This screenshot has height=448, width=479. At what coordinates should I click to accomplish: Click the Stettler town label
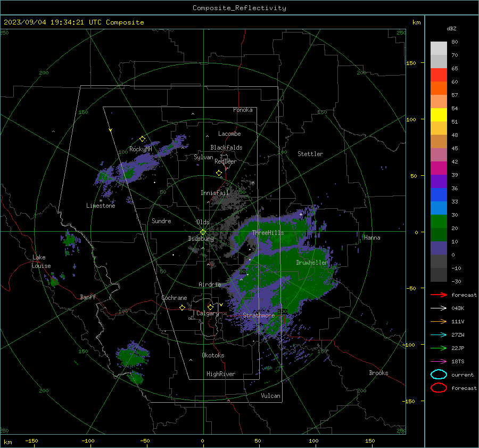coord(310,154)
